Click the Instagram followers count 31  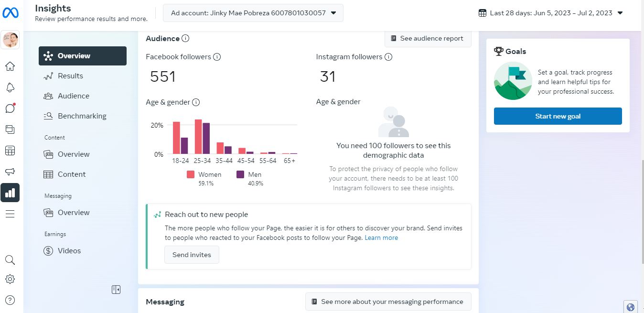328,76
